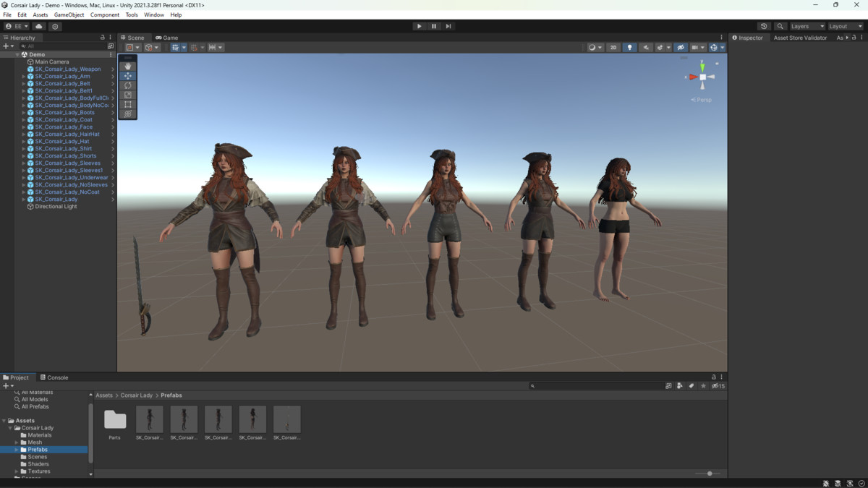
Task: Toggle hidden objects visibility in scene toolbar
Action: point(680,48)
